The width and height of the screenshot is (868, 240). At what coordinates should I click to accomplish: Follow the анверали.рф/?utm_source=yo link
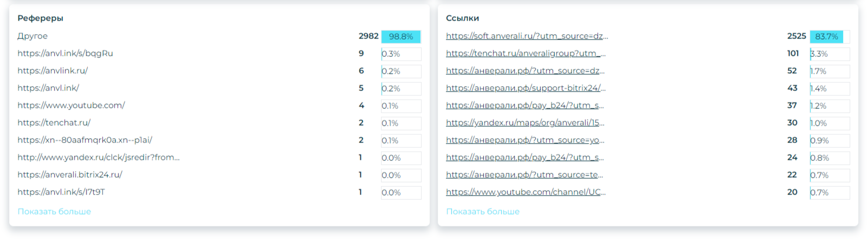pyautogui.click(x=525, y=140)
